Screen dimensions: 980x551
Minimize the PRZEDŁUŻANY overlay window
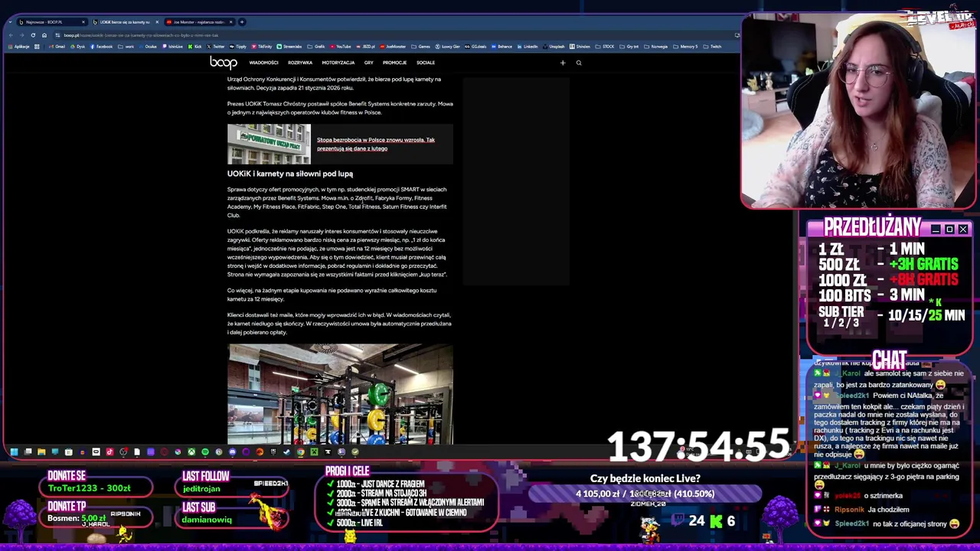pos(936,230)
